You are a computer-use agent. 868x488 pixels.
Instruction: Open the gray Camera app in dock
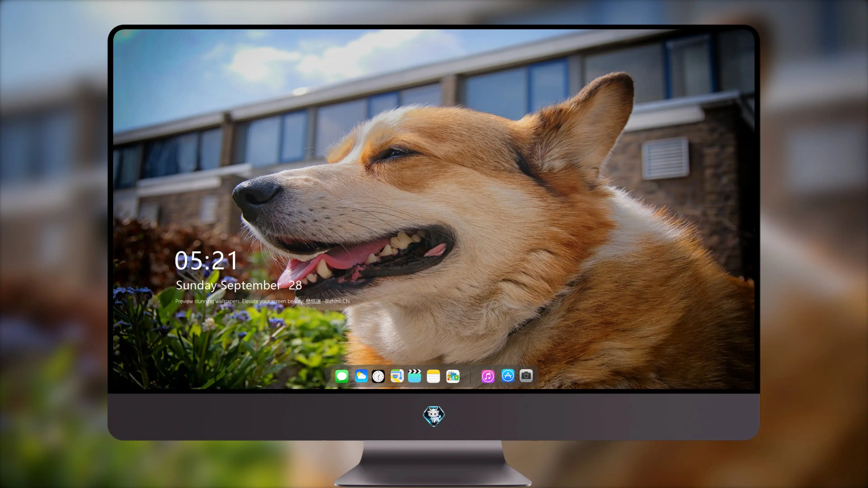526,375
